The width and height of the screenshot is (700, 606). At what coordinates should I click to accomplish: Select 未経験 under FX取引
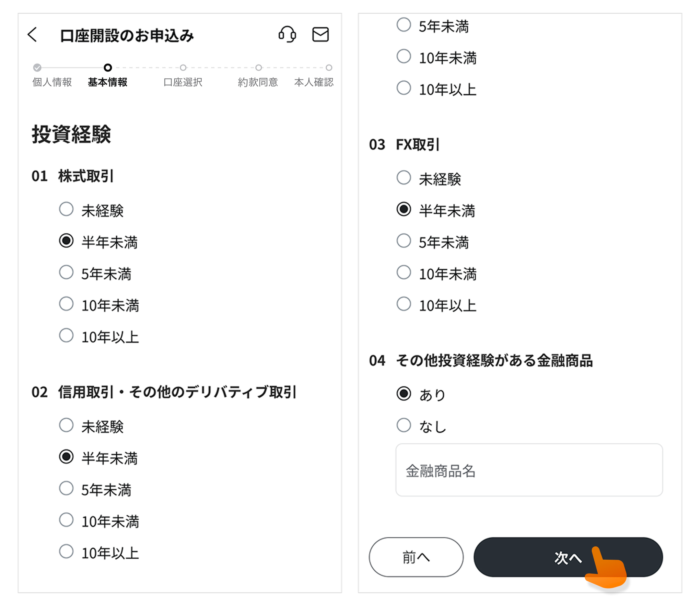pos(403,178)
